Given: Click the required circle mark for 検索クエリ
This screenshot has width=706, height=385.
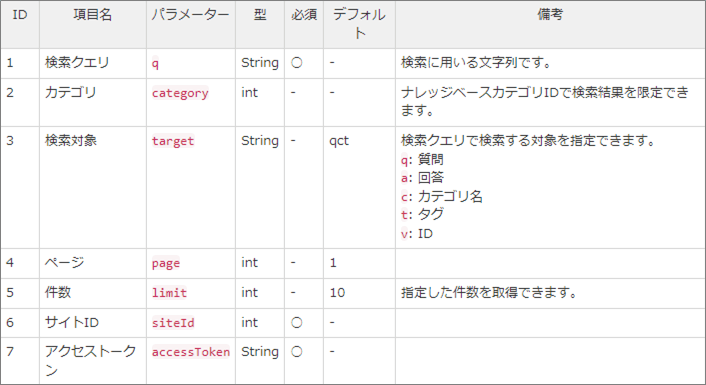Looking at the screenshot, I should (296, 63).
